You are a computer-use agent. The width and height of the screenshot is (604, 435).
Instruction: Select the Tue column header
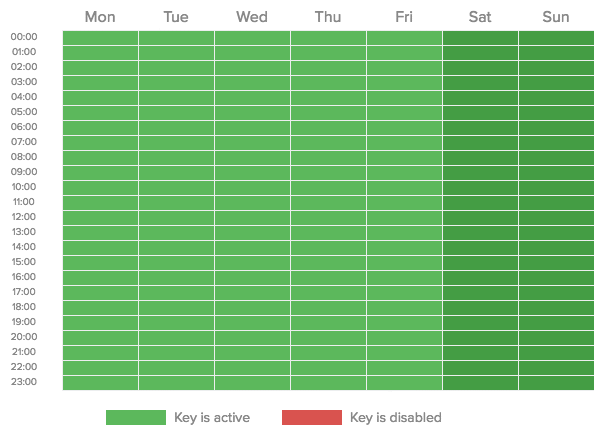coord(176,17)
